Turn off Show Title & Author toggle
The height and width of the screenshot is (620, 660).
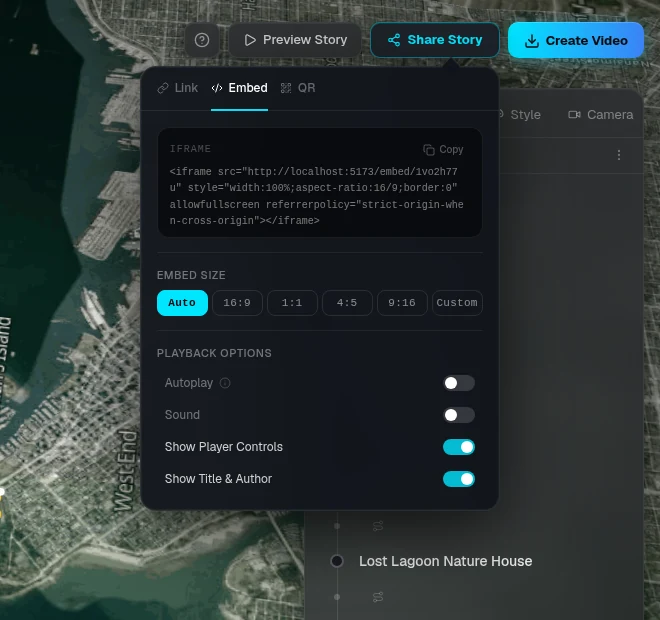tap(459, 479)
